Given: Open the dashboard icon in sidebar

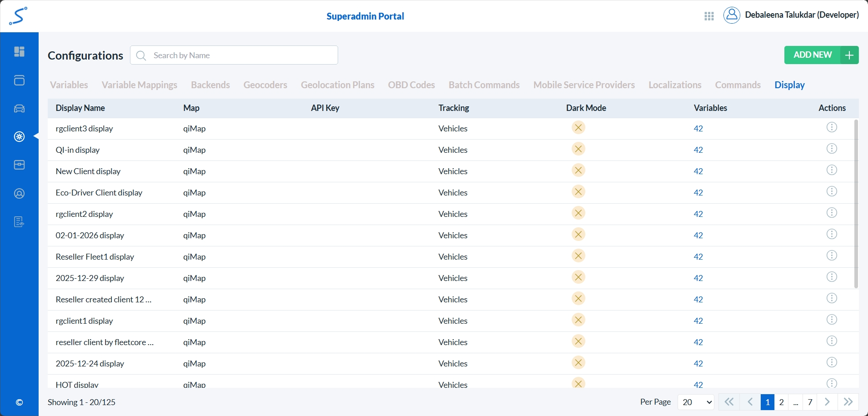Looking at the screenshot, I should point(19,52).
